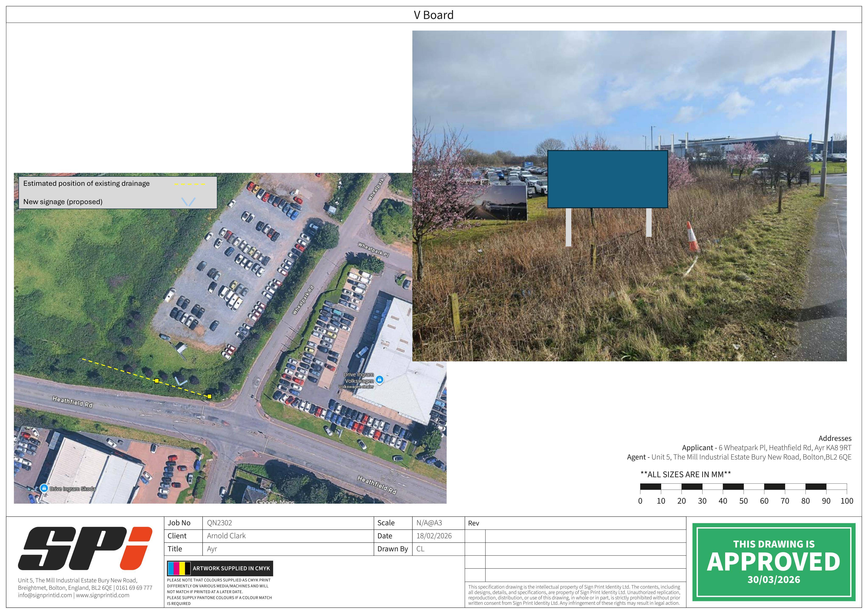The height and width of the screenshot is (614, 868).
Task: Click approval date '30/03/2026'
Action: click(x=773, y=580)
